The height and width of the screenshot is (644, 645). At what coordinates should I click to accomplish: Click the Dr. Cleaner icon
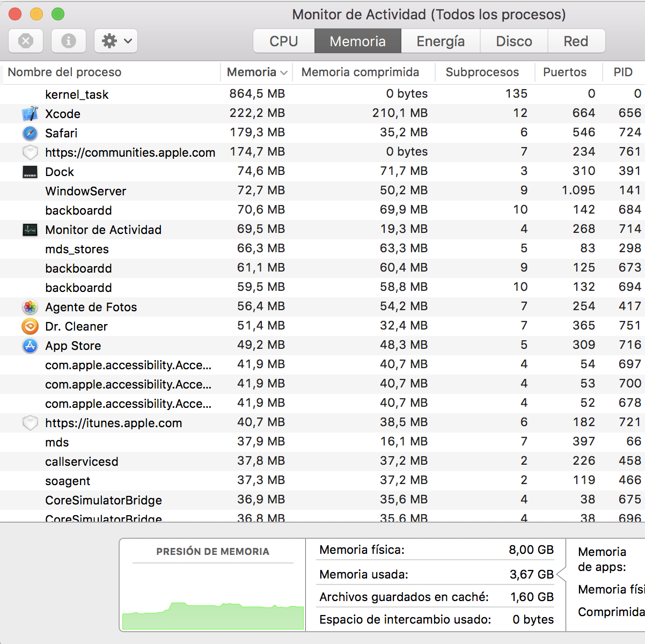30,326
